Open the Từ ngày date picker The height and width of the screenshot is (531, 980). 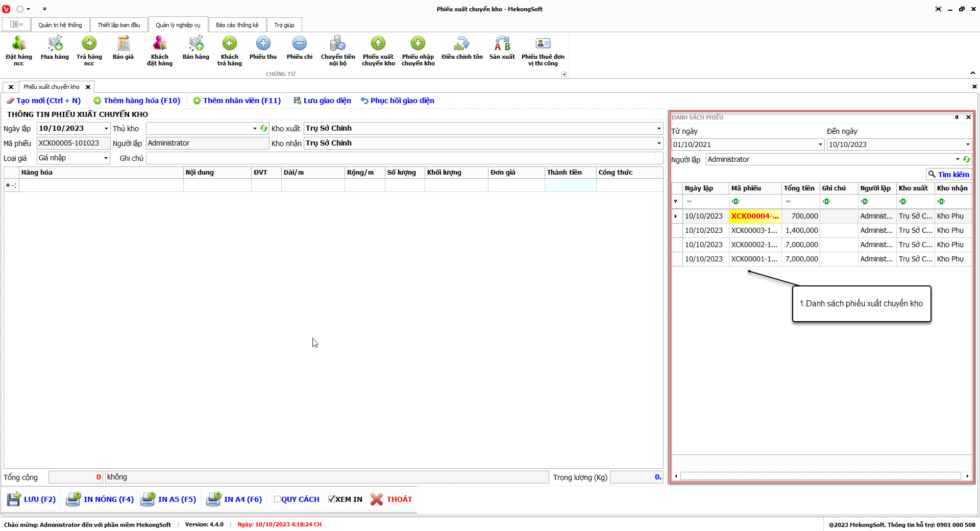coord(820,144)
